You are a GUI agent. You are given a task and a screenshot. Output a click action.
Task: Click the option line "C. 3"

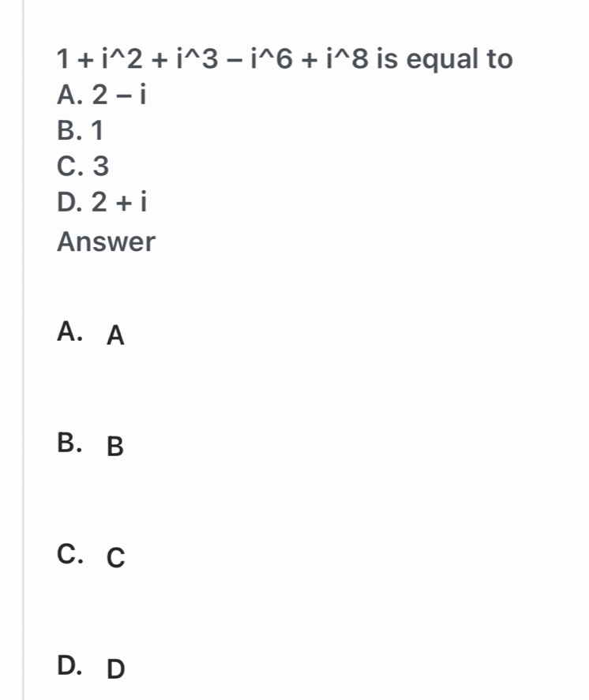pos(83,167)
